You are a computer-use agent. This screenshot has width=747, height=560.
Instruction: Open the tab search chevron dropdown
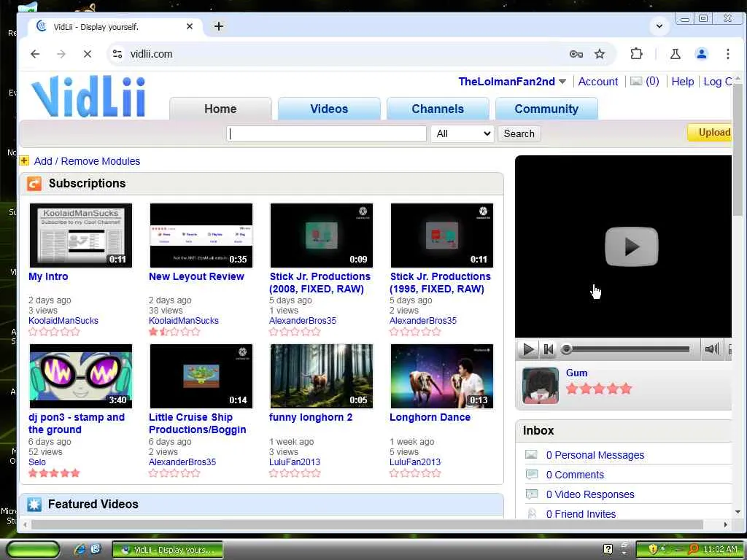click(659, 26)
